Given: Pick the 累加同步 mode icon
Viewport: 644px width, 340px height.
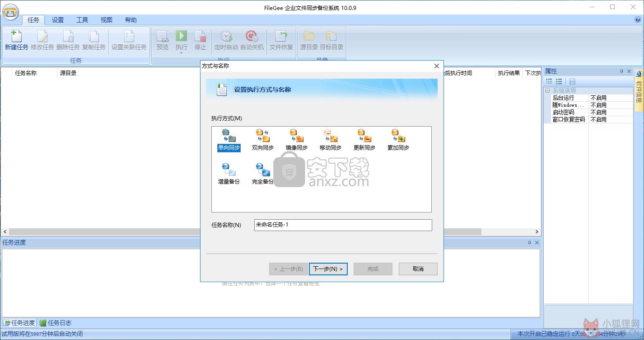Looking at the screenshot, I should pos(398,136).
